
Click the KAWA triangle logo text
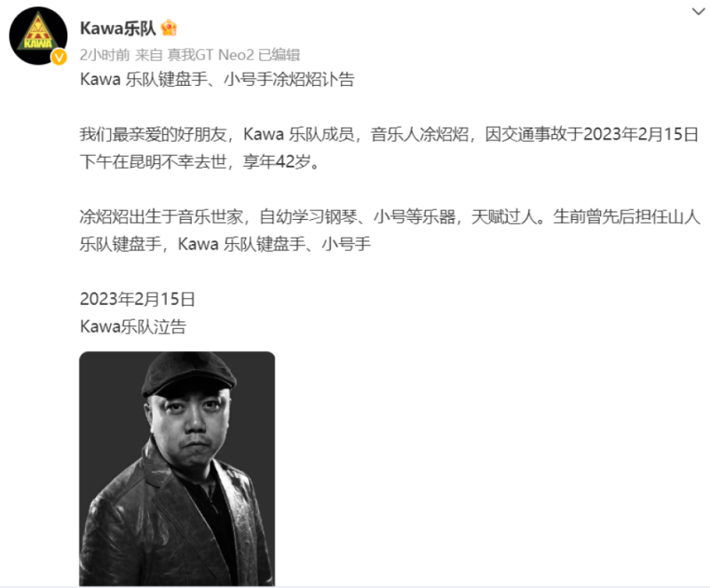(x=38, y=44)
